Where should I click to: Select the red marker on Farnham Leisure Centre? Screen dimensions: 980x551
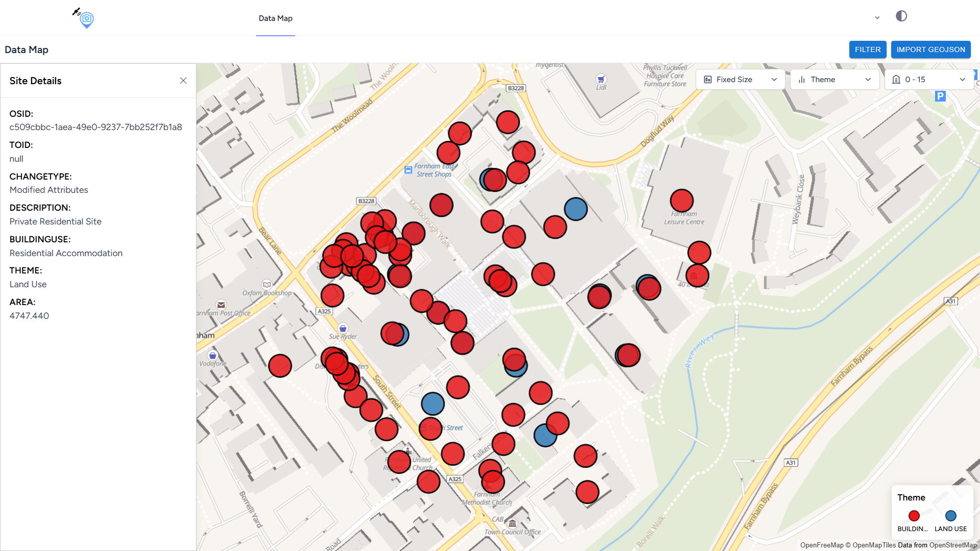(681, 201)
